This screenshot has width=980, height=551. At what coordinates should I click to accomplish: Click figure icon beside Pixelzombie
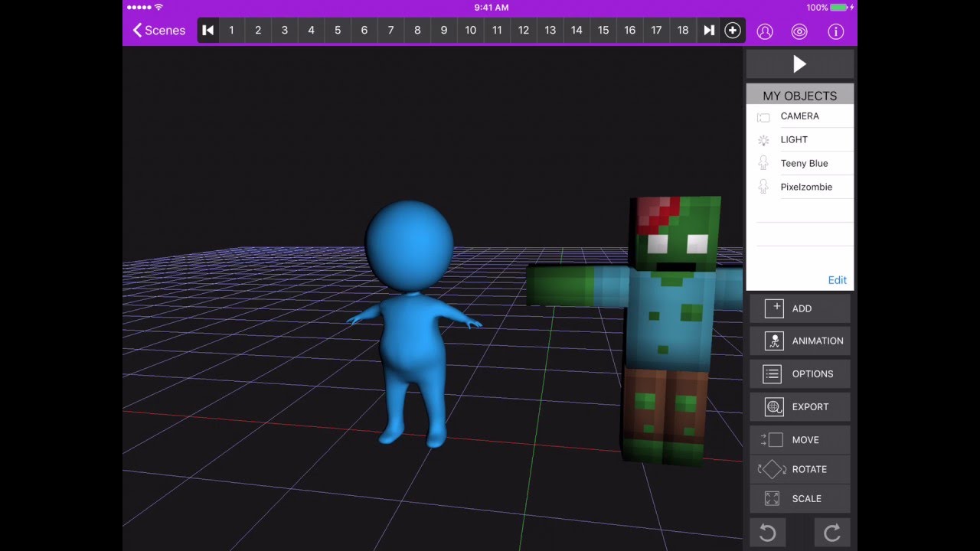click(763, 187)
